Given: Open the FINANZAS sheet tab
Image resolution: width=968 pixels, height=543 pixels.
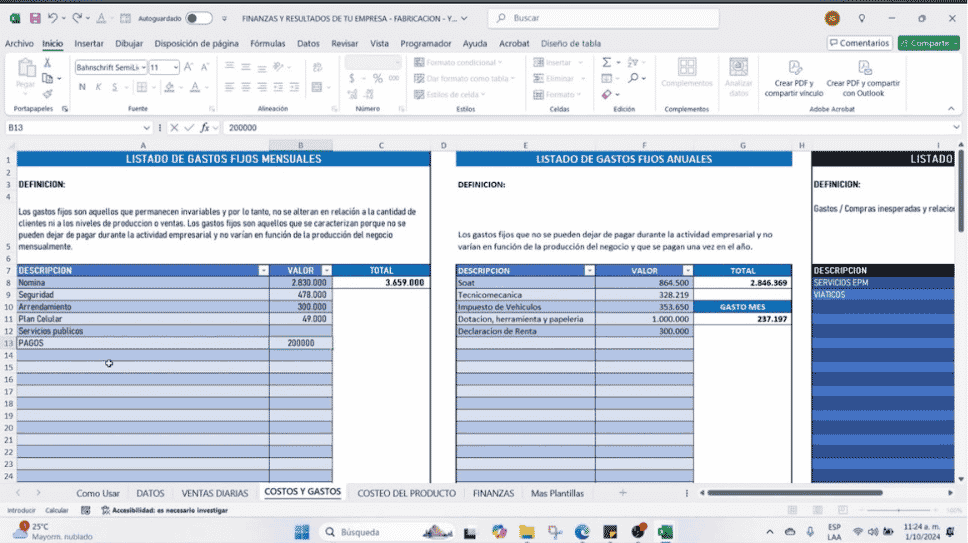Looking at the screenshot, I should click(x=493, y=493).
